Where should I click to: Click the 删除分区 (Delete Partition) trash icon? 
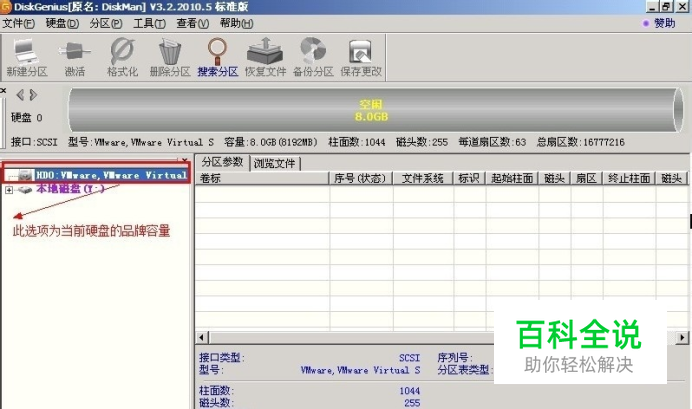click(x=170, y=58)
